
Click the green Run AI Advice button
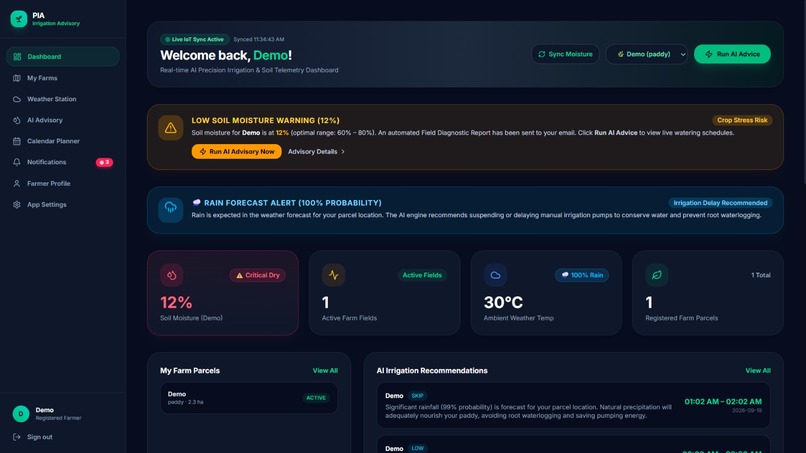click(732, 54)
